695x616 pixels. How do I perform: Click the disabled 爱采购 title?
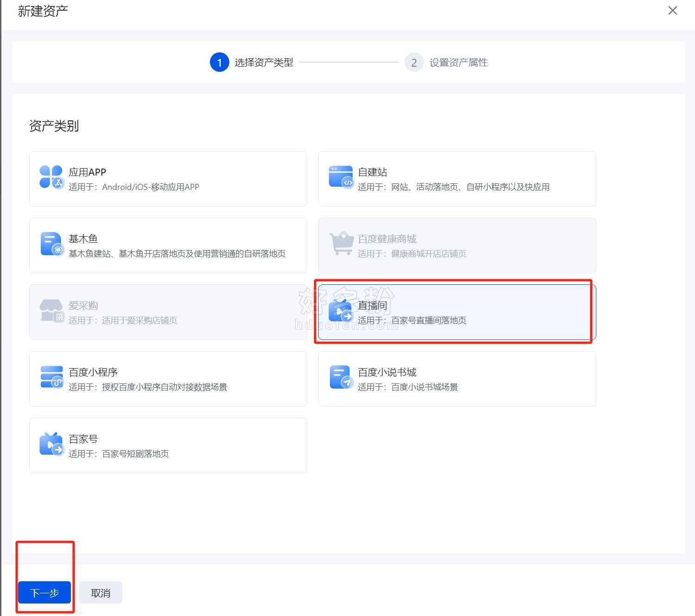83,306
